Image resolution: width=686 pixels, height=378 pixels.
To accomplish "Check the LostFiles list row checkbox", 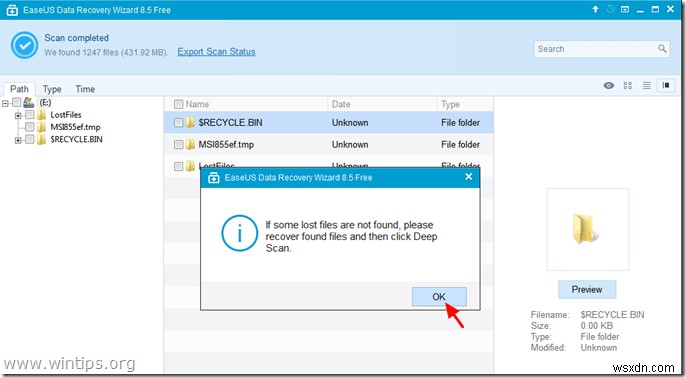I will (x=178, y=166).
